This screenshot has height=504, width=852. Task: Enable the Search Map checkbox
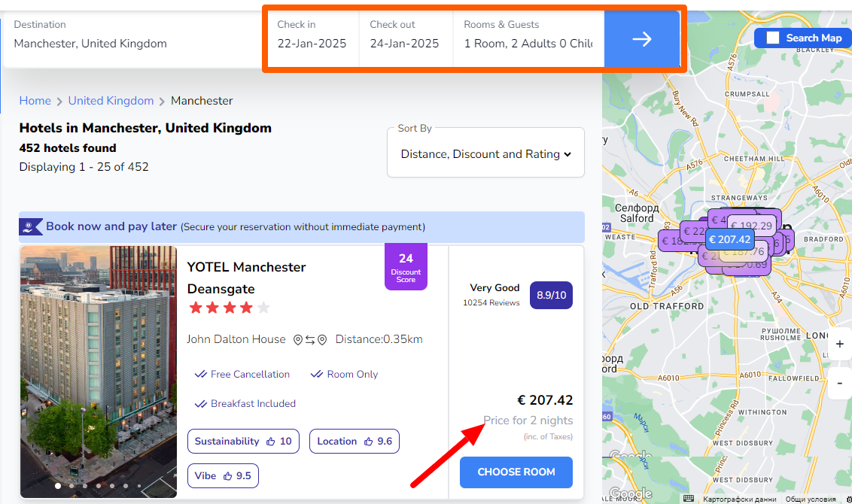[x=773, y=38]
